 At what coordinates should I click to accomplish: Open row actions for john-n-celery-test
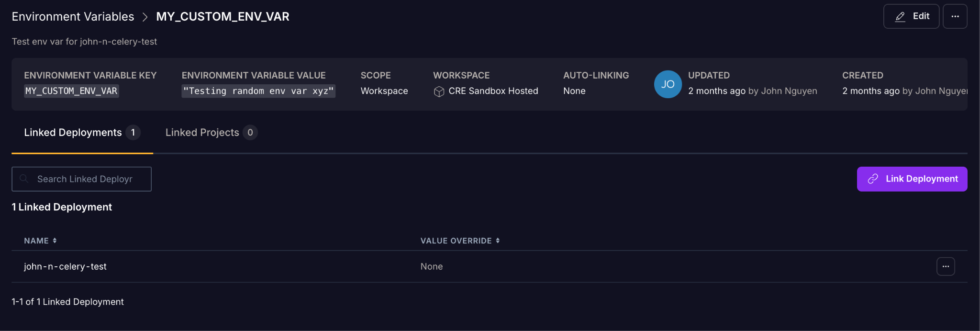point(946,266)
